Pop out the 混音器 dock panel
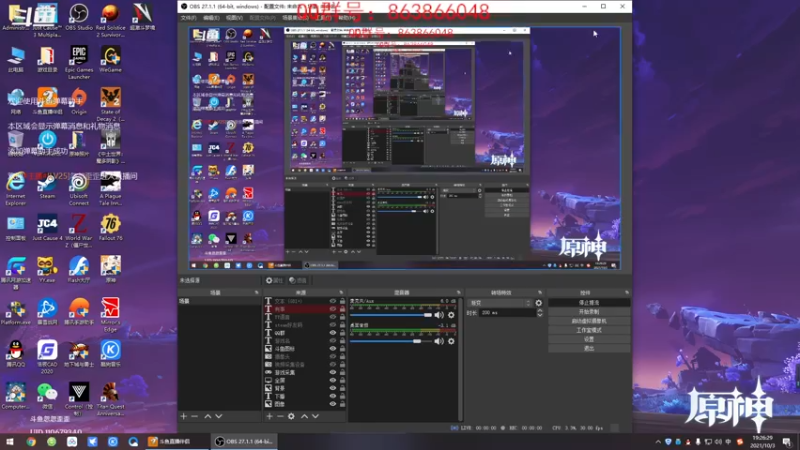The width and height of the screenshot is (800, 450). coord(458,292)
